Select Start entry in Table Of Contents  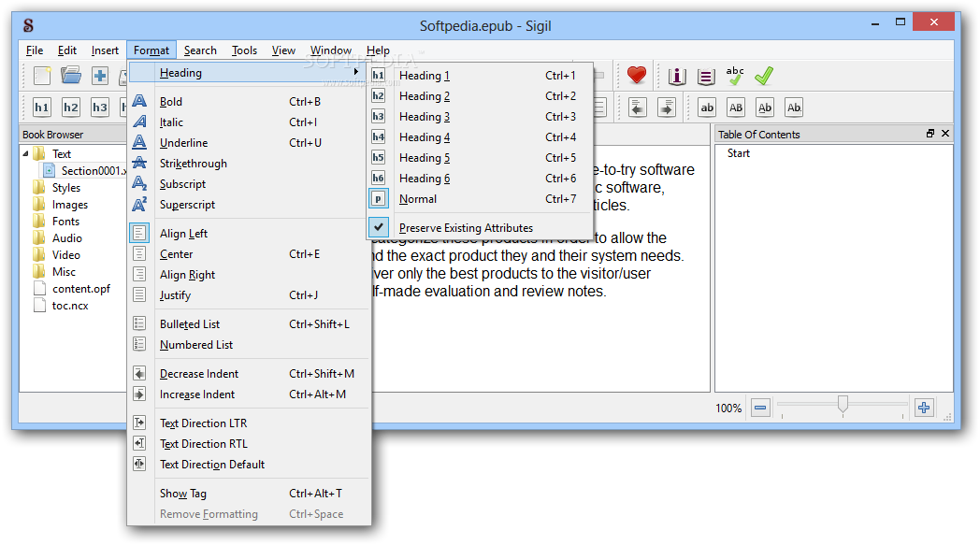[738, 153]
